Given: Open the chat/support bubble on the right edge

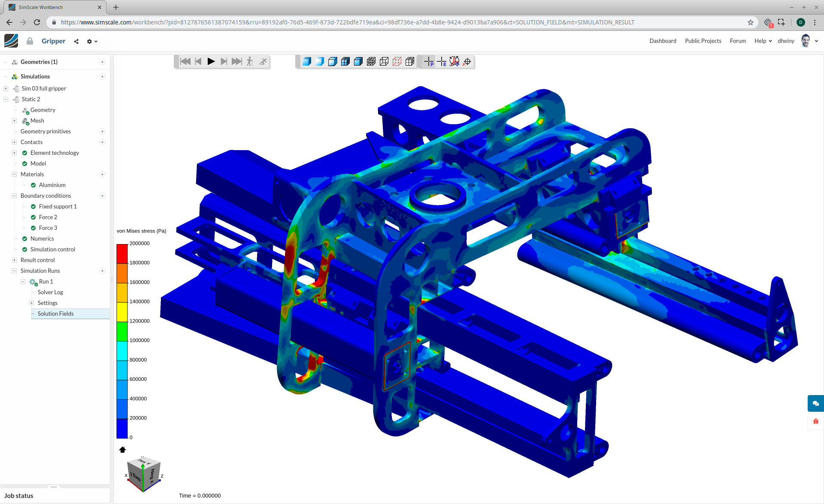Looking at the screenshot, I should pyautogui.click(x=815, y=403).
